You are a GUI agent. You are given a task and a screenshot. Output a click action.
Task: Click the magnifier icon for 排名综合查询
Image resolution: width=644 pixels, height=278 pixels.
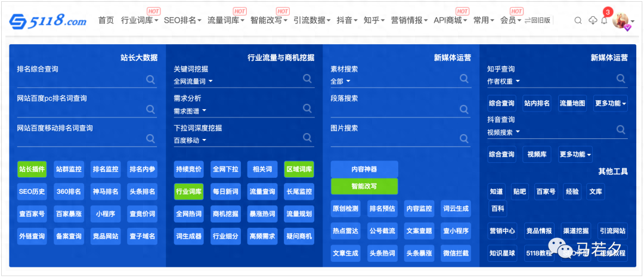pos(150,79)
